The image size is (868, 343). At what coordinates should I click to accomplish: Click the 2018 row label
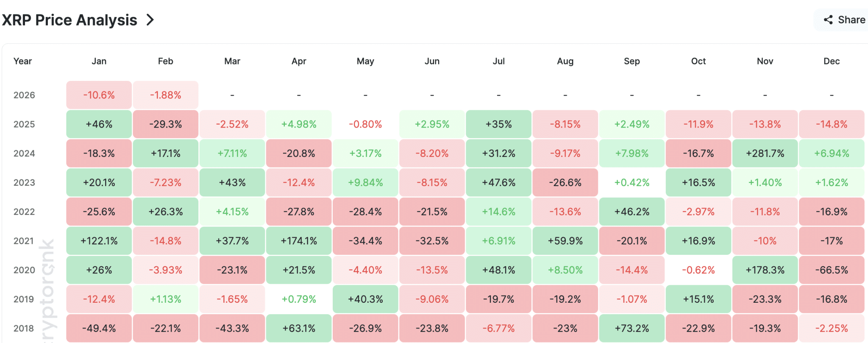tap(25, 328)
